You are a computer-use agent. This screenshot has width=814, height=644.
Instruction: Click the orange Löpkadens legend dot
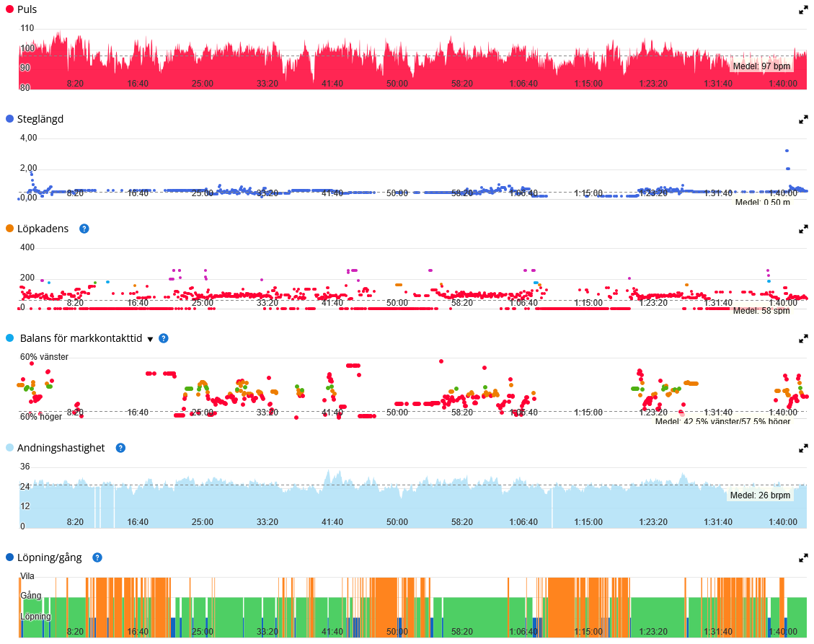click(9, 229)
